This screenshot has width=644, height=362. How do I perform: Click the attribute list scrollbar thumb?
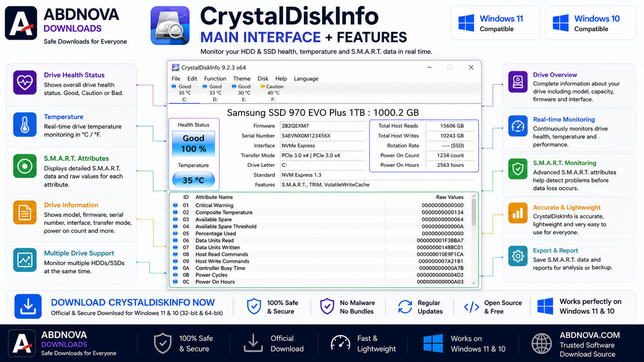click(x=474, y=212)
